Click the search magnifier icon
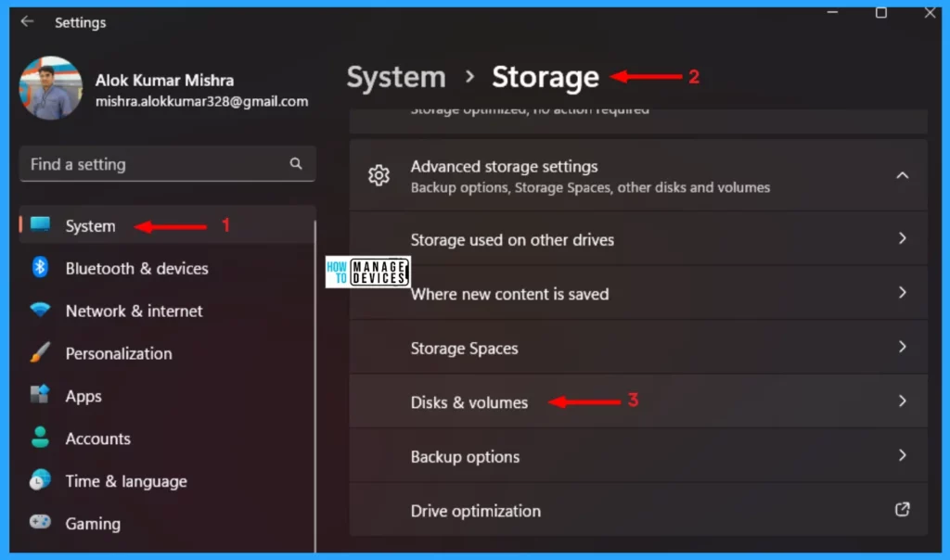The width and height of the screenshot is (950, 560). [296, 163]
